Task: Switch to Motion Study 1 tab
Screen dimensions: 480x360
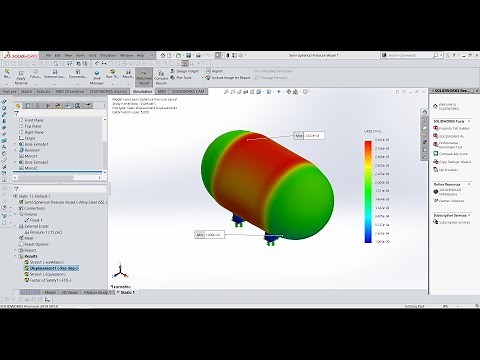Action: pyautogui.click(x=97, y=292)
